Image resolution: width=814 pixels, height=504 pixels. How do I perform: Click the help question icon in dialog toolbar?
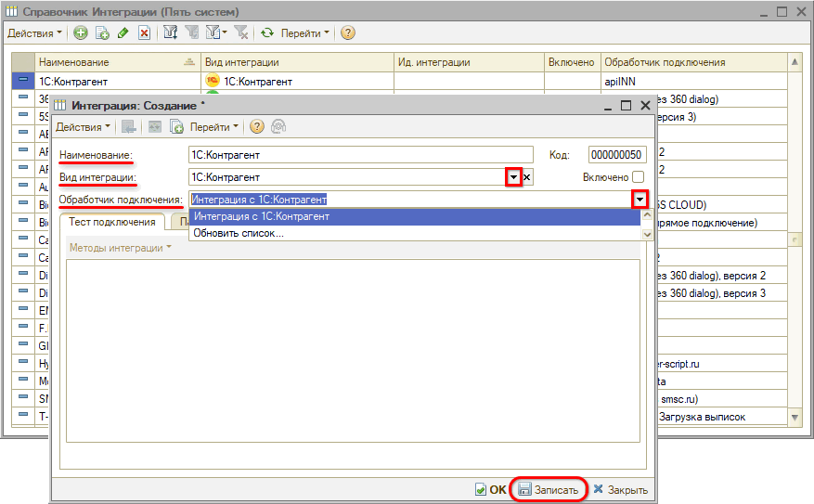click(x=256, y=126)
